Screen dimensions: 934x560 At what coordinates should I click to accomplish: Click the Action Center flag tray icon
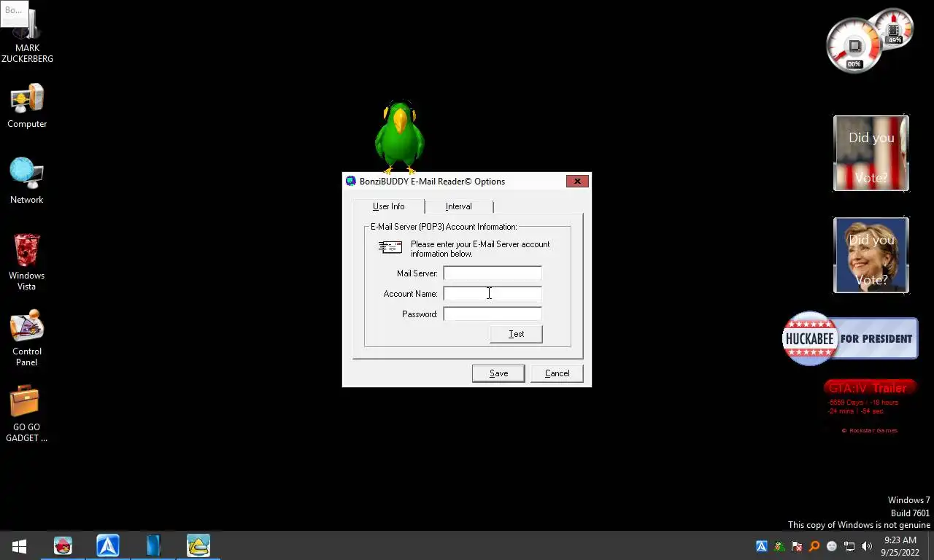[x=797, y=546]
